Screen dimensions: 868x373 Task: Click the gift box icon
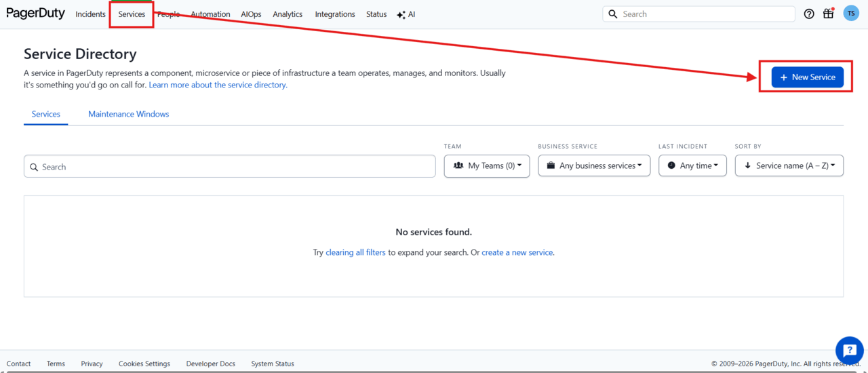pyautogui.click(x=828, y=14)
